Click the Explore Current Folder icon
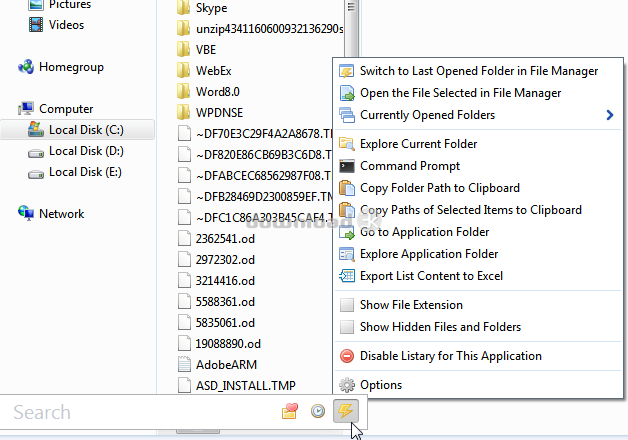Screen dimensions: 628x440 (347, 144)
